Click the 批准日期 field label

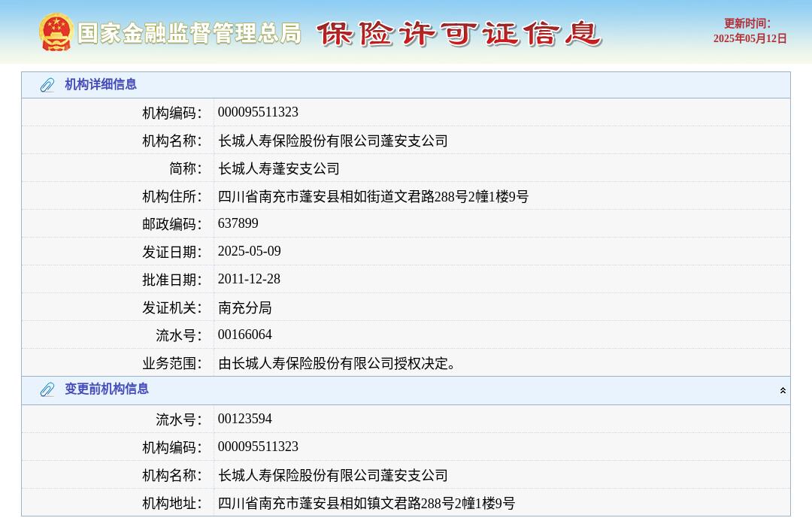[x=172, y=280]
